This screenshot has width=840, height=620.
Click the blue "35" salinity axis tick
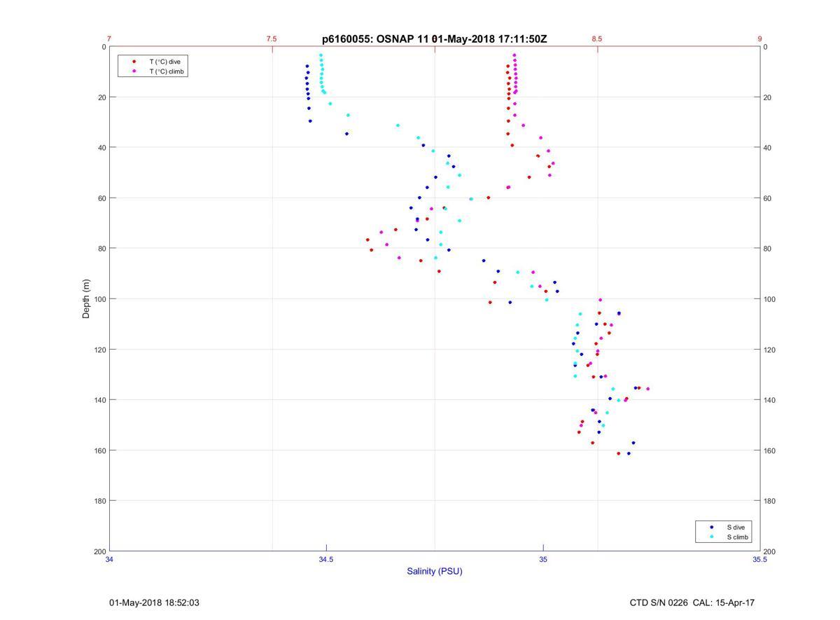pos(543,559)
